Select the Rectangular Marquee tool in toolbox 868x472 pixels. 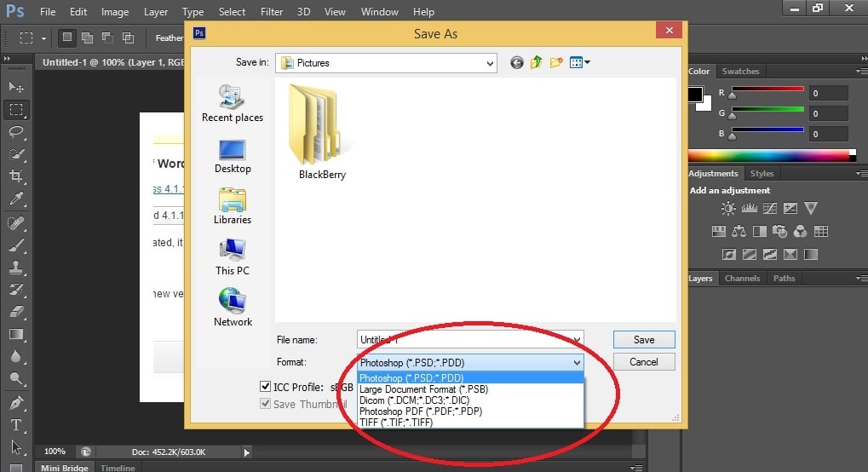point(16,110)
